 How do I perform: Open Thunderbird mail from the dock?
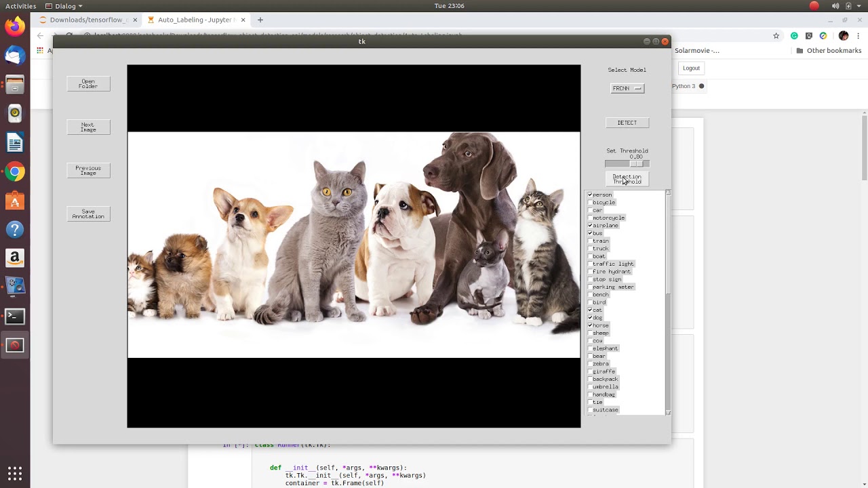click(x=15, y=56)
